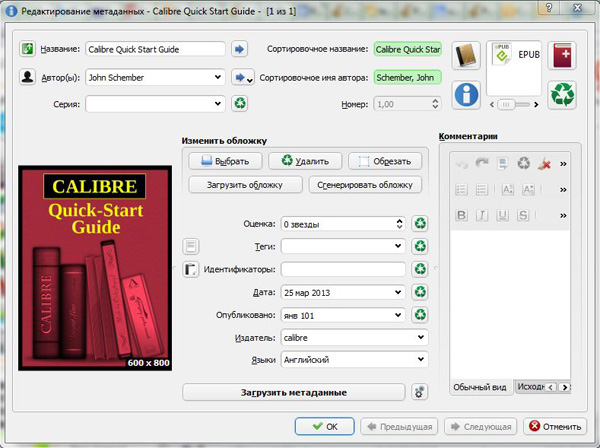This screenshot has width=600, height=448.
Task: Click the manage authors icon beside Автор(ы)
Action: [x=28, y=76]
